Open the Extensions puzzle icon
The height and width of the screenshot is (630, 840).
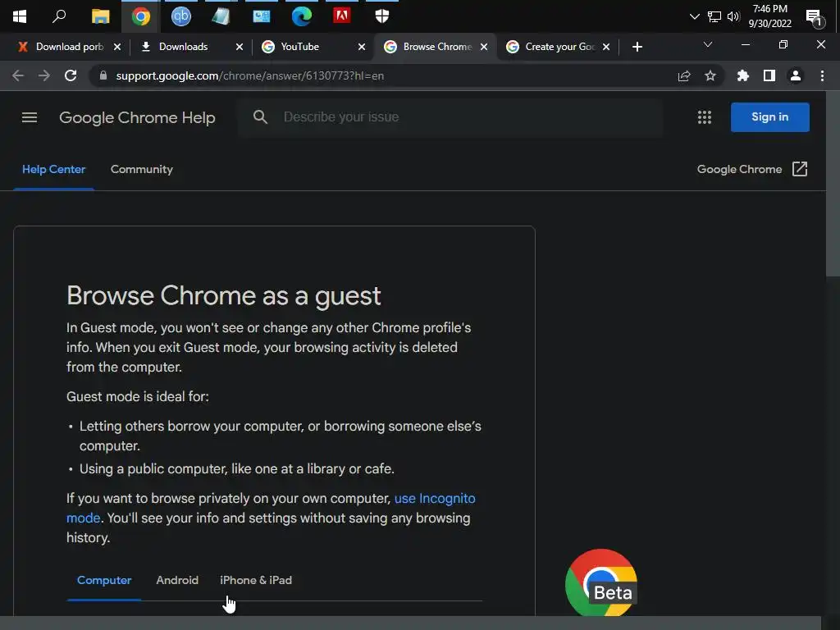click(742, 76)
